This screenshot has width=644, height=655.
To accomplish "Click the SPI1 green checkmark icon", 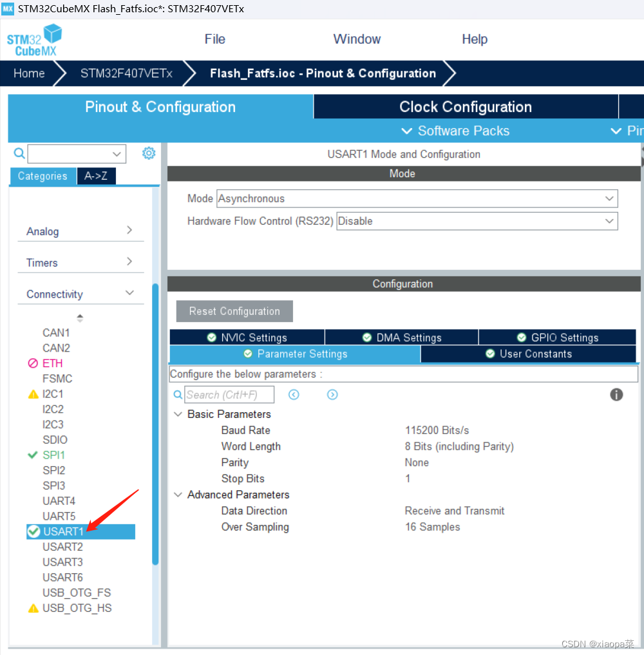I will pos(33,455).
